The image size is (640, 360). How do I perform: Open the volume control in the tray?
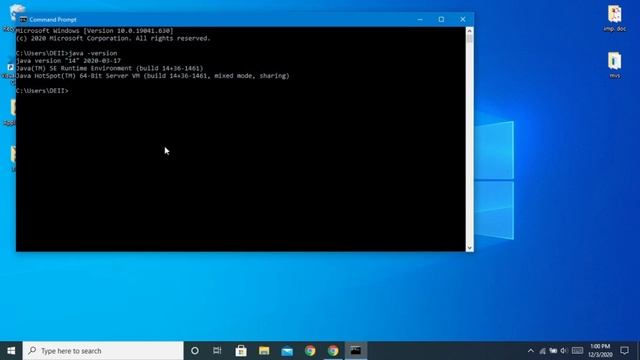coord(564,351)
